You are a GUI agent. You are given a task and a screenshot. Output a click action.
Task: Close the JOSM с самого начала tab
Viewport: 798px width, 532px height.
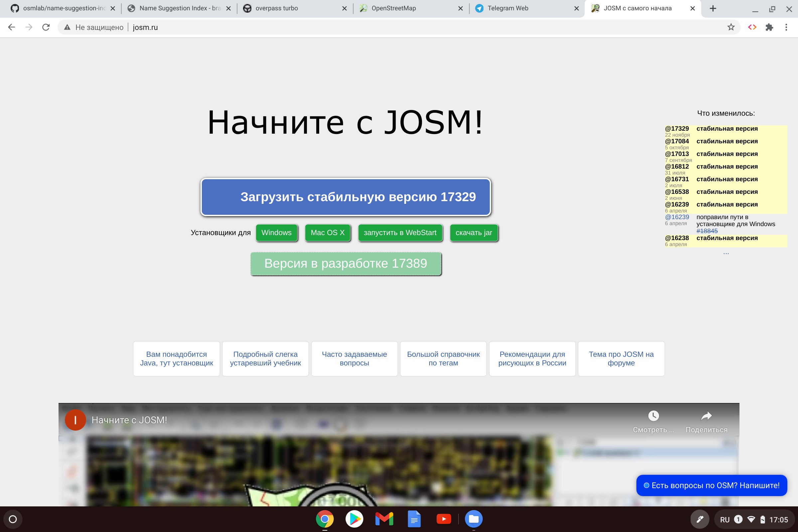693,9
